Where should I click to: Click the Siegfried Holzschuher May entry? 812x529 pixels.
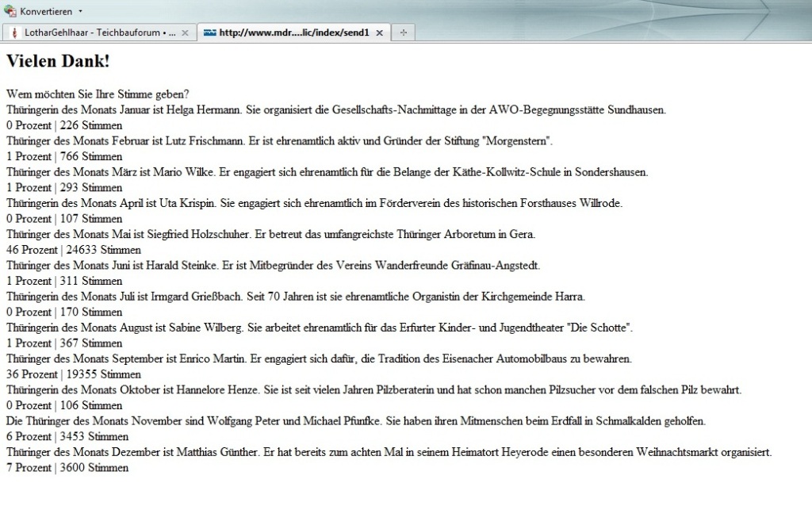pos(271,234)
